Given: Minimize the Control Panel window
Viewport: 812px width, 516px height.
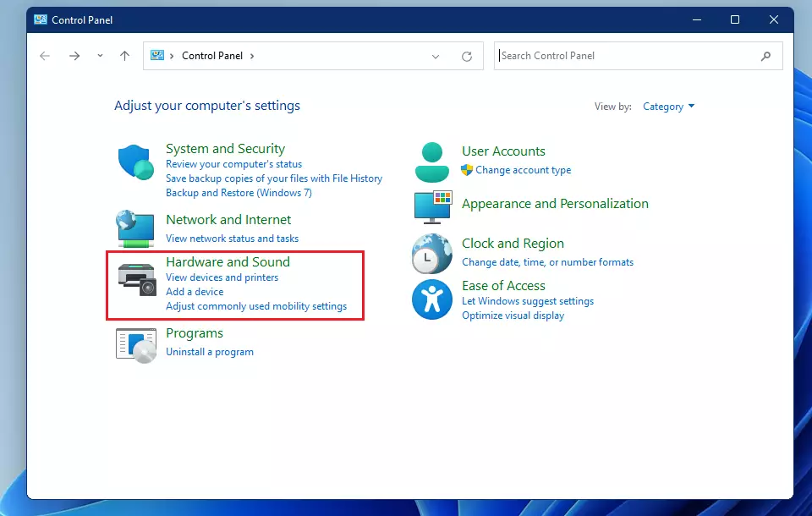Looking at the screenshot, I should 697,19.
